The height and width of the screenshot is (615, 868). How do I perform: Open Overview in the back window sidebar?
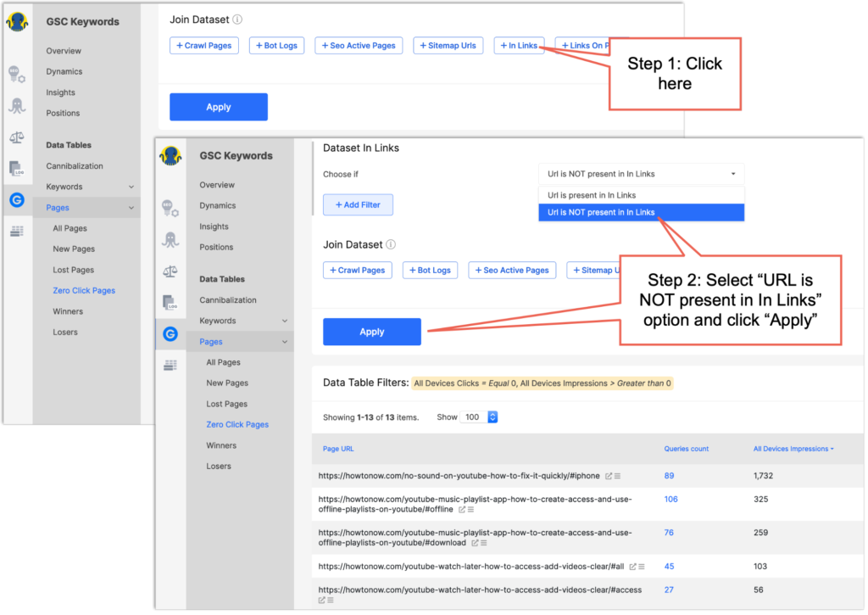coord(64,51)
